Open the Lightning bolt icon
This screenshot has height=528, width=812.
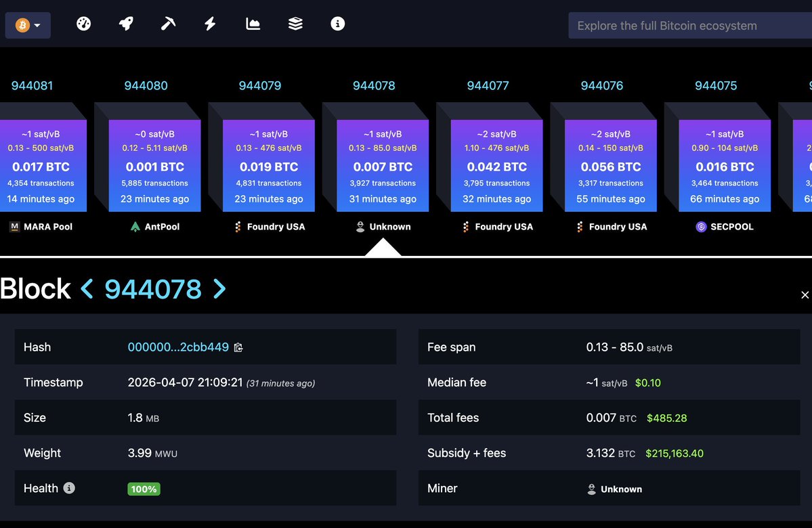tap(210, 24)
